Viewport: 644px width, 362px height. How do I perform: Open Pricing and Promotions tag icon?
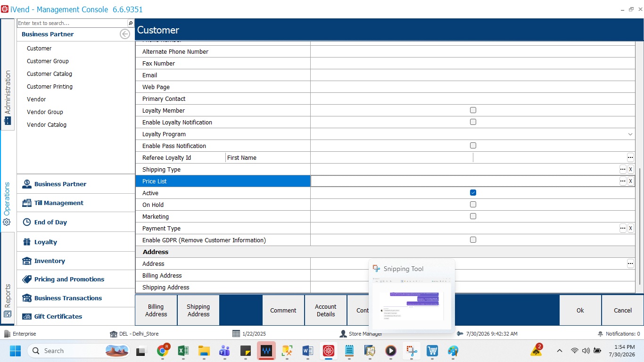click(26, 279)
